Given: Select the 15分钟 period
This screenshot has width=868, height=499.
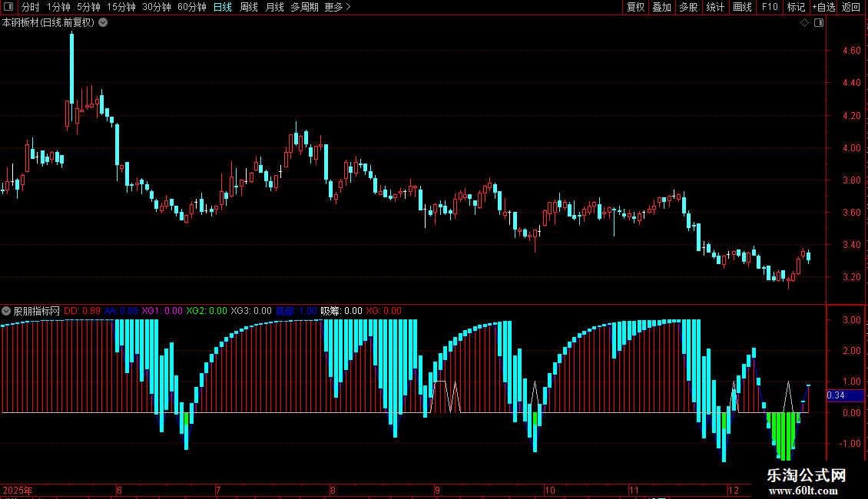Looking at the screenshot, I should [121, 7].
